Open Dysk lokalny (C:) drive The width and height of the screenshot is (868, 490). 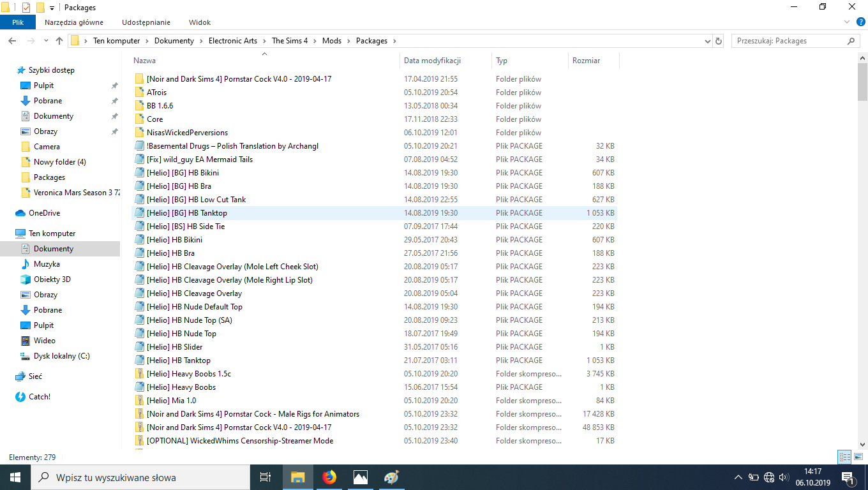(61, 356)
